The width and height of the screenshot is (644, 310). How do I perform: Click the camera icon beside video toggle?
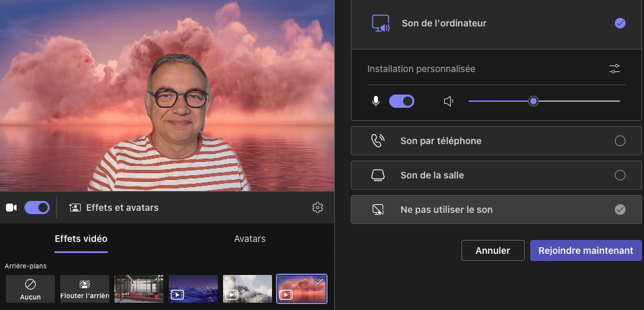click(x=11, y=208)
